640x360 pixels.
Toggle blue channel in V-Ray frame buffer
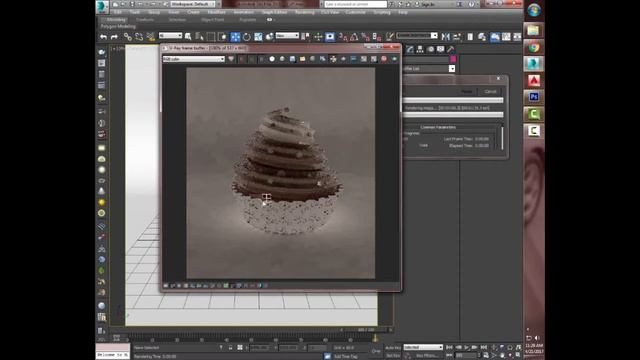click(262, 59)
